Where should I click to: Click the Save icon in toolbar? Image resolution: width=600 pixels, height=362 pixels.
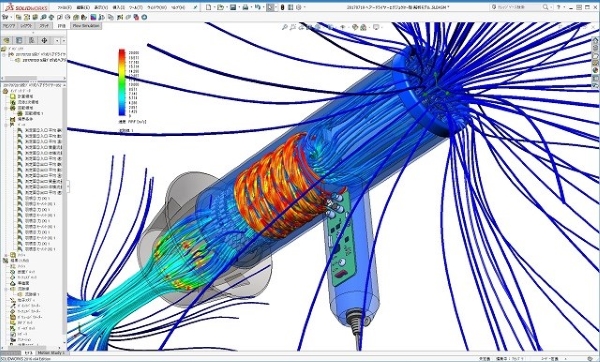point(233,7)
